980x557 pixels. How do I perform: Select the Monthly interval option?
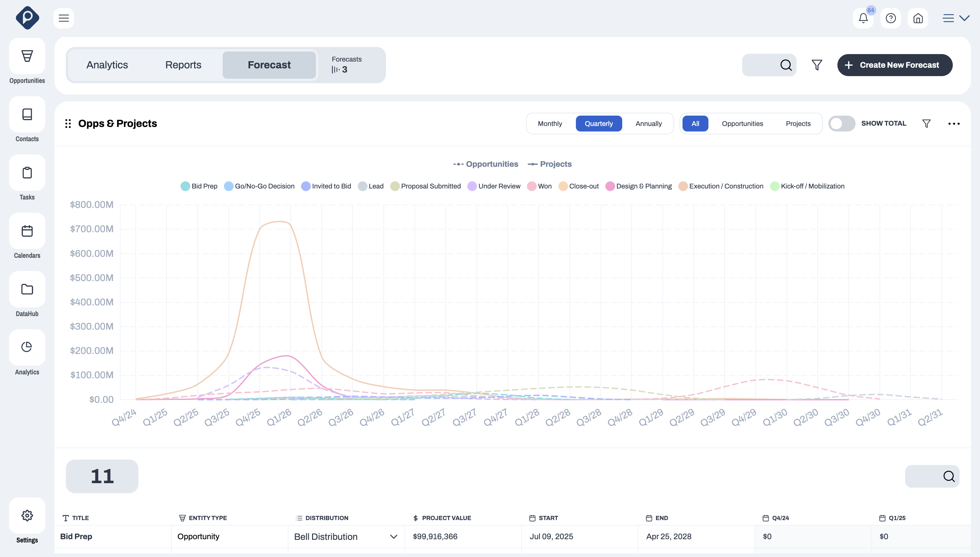pyautogui.click(x=550, y=124)
